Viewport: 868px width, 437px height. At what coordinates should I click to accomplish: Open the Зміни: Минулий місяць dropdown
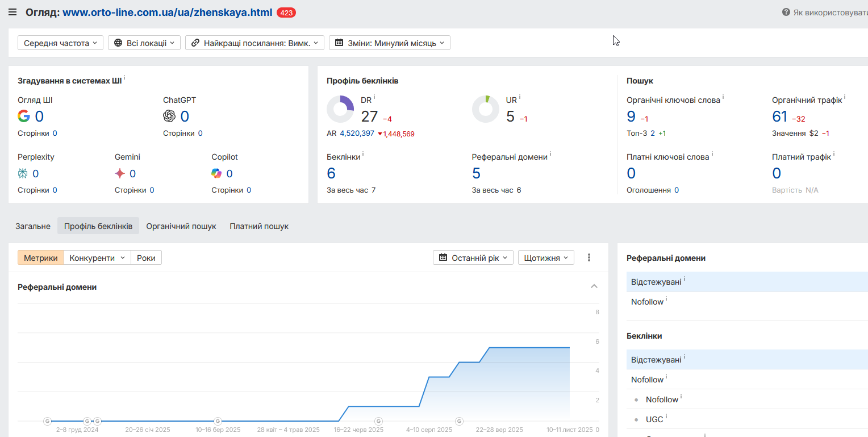click(x=390, y=43)
